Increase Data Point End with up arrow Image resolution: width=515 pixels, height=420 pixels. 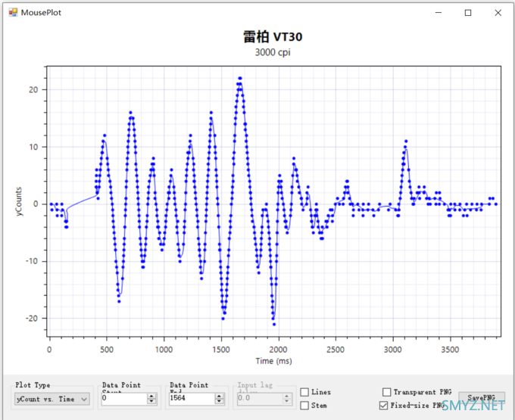point(219,396)
